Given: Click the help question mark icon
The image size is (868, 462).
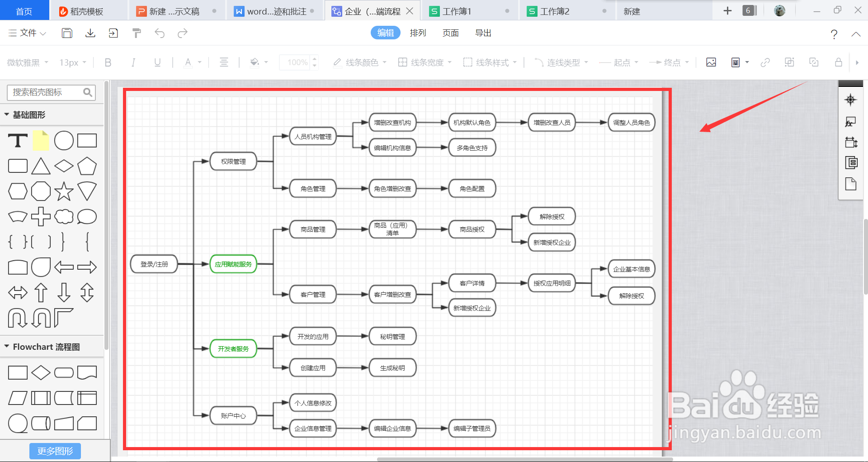Looking at the screenshot, I should click(x=834, y=34).
